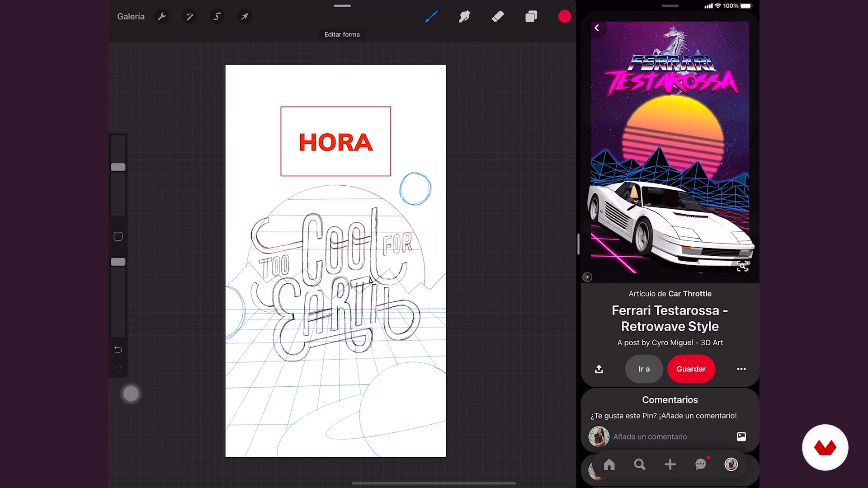The height and width of the screenshot is (488, 868).
Task: Select the Selection S-shaped tool
Action: click(217, 17)
